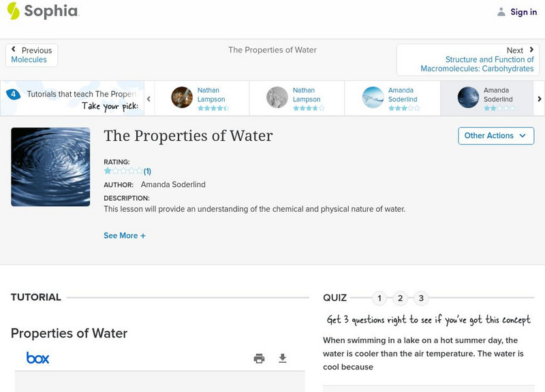Jump to quiz question 2
This screenshot has height=392, width=545.
click(x=401, y=298)
